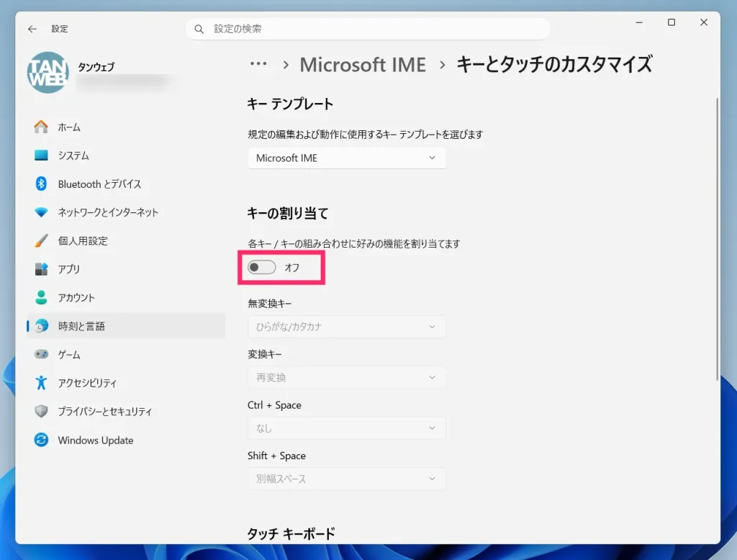
Task: Click the Windows Update sync icon
Action: click(x=41, y=440)
